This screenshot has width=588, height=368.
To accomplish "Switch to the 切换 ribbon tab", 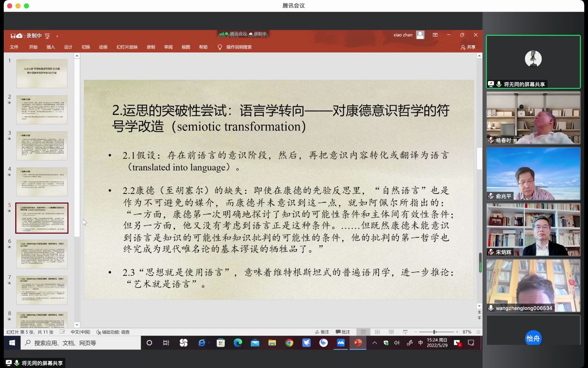I will [x=86, y=47].
